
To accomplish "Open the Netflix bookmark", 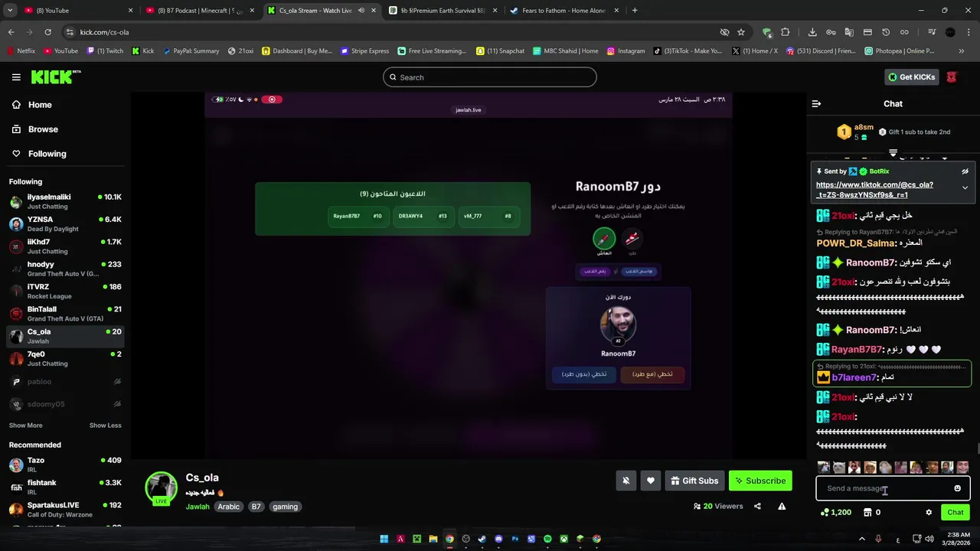I will coord(21,51).
